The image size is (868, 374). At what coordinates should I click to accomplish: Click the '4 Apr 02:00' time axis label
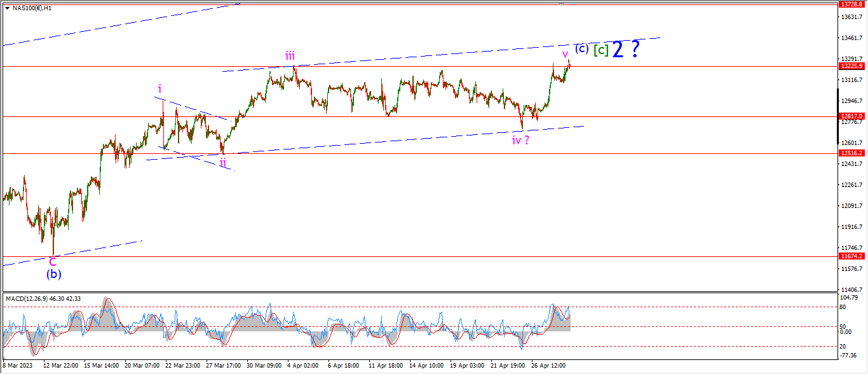pyautogui.click(x=302, y=366)
